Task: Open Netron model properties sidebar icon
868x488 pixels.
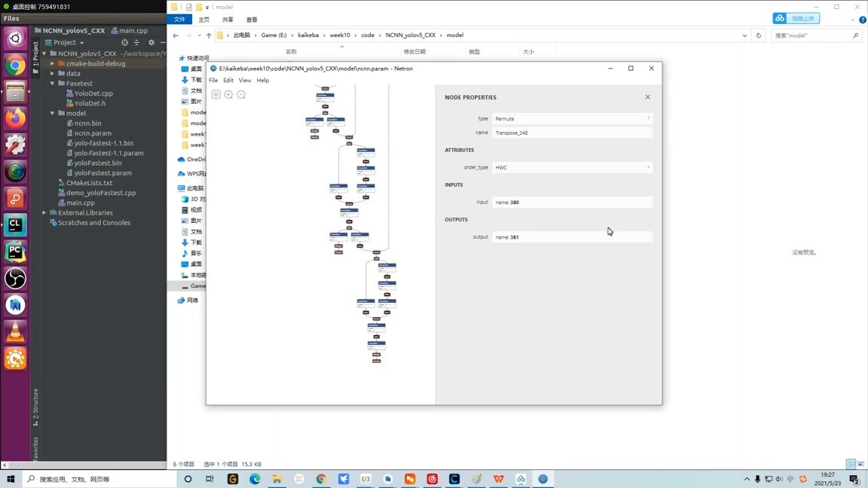Action: 216,95
